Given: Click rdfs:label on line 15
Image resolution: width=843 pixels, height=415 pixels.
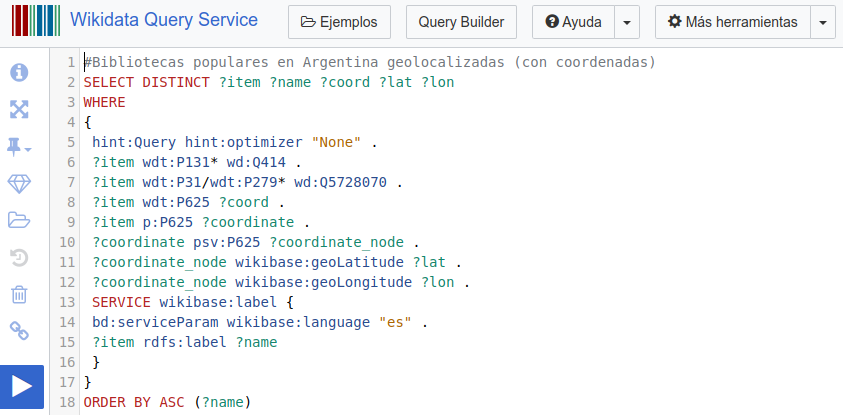Looking at the screenshot, I should (x=184, y=342).
